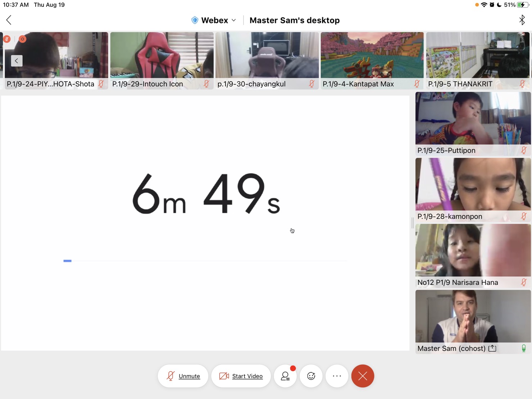Tap the screen share icon next to Master Sam
The image size is (532, 399).
coord(492,348)
